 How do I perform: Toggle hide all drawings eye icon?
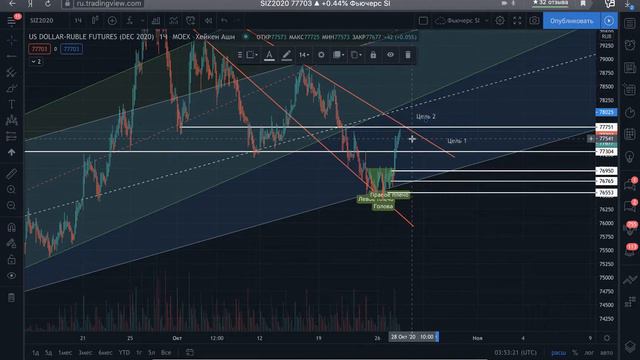(x=11, y=276)
